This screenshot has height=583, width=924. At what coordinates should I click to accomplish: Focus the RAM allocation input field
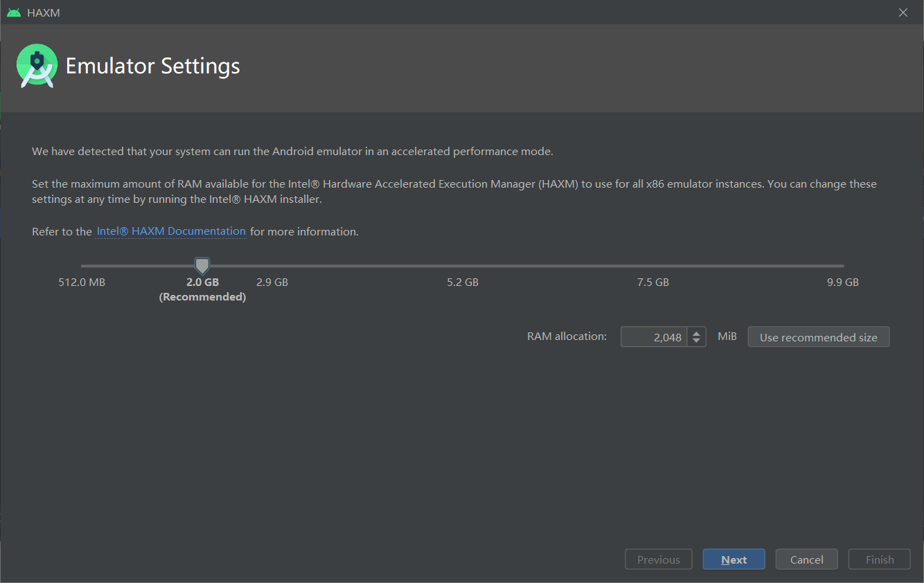point(655,337)
